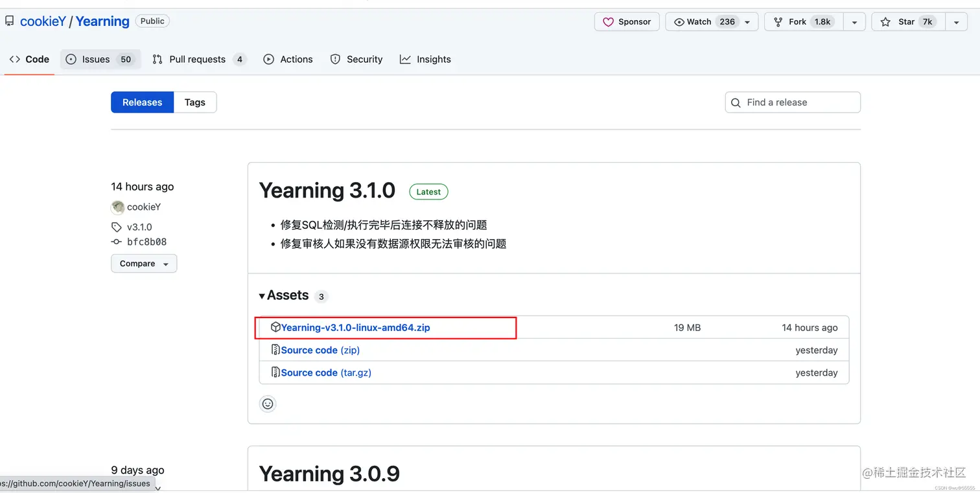Add a reaction with the smiley button

coord(268,404)
